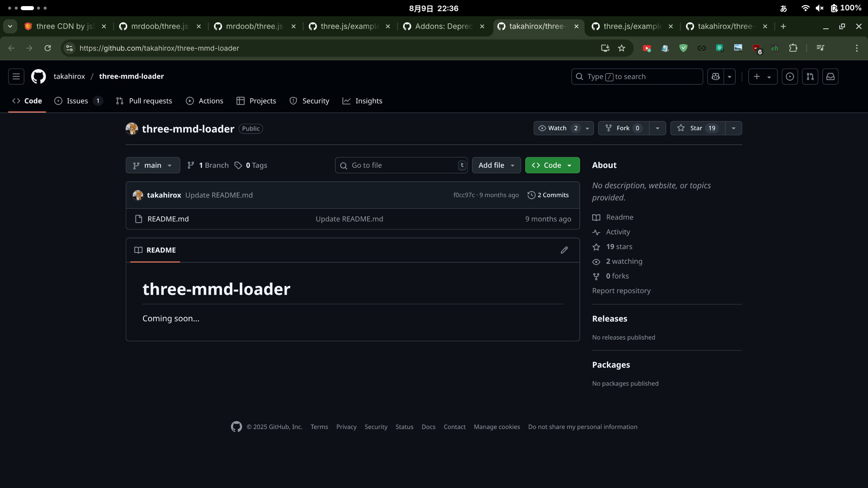View 2 Commits history
Viewport: 868px width, 488px height.
(x=548, y=195)
